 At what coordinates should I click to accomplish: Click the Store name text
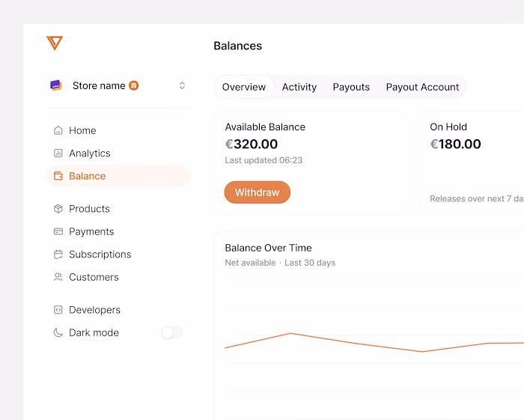pos(99,85)
